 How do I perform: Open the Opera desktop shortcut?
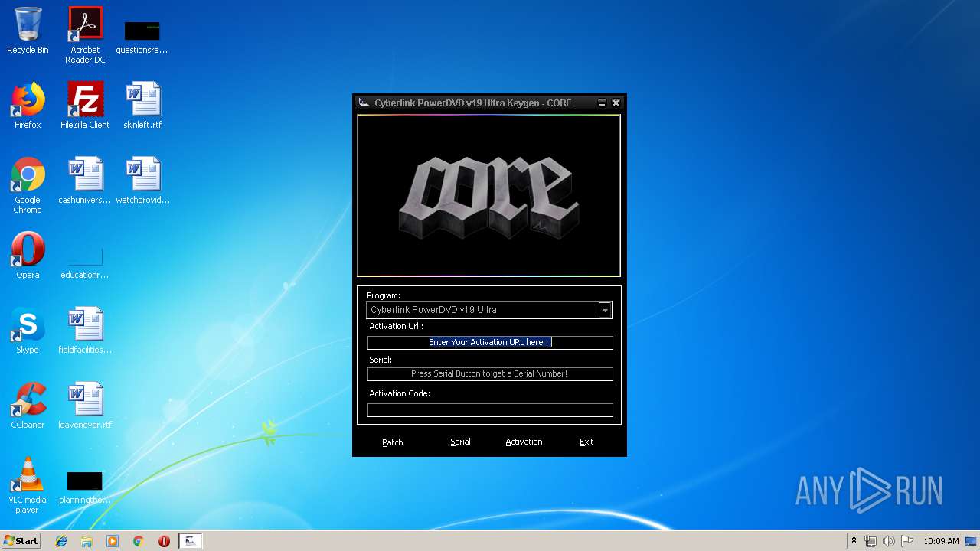click(28, 256)
